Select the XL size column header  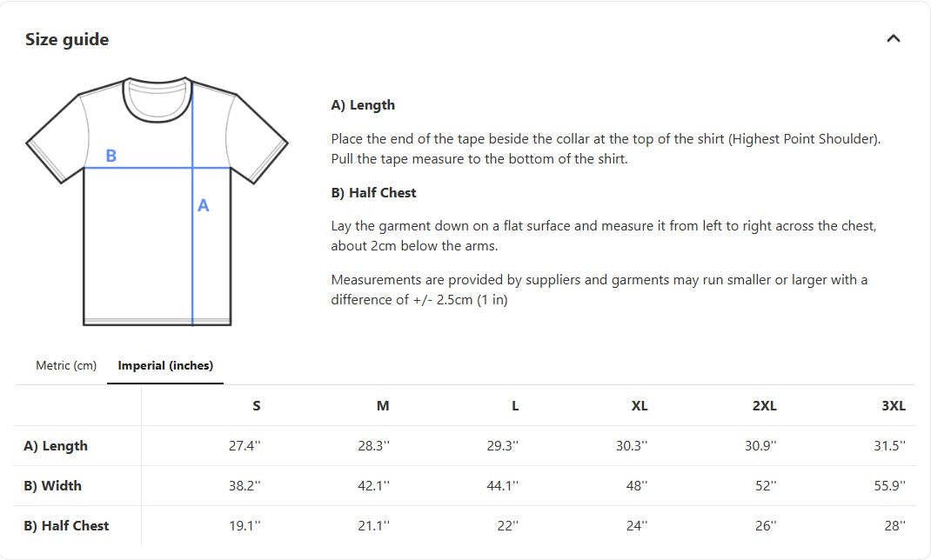(x=640, y=406)
